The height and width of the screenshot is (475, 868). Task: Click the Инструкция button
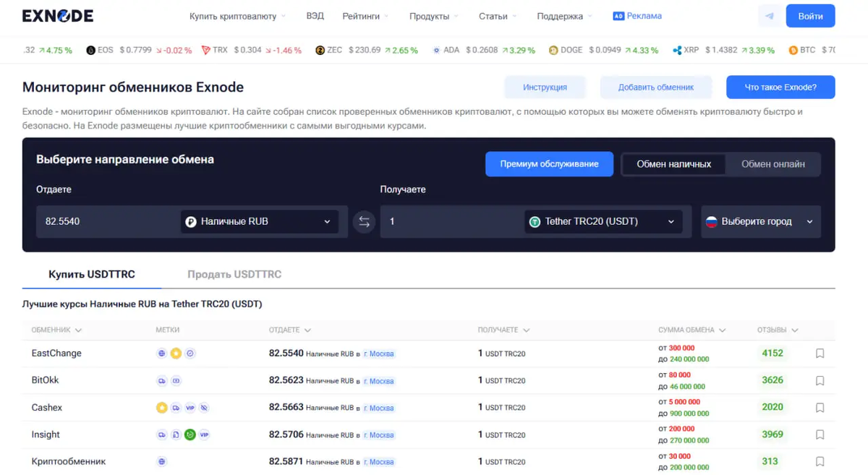pos(545,87)
